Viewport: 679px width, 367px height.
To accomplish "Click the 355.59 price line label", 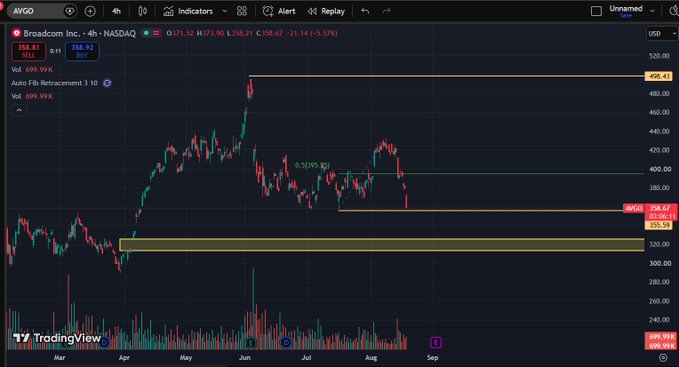I will point(659,225).
